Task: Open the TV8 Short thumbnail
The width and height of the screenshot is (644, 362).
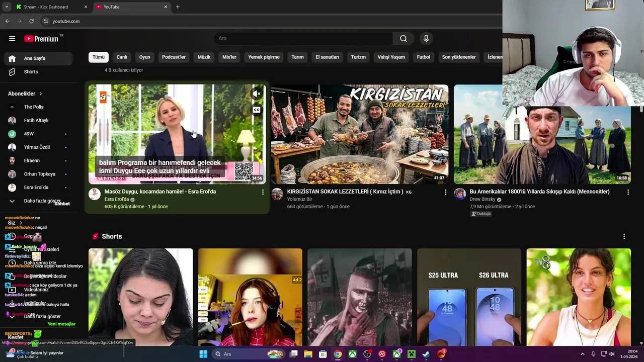Action: click(579, 297)
